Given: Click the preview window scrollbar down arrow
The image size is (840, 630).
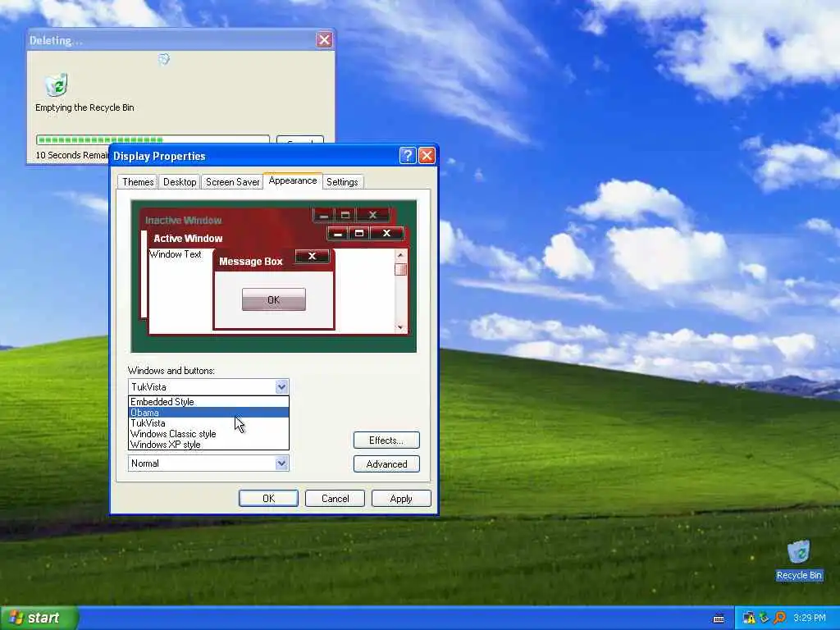Looking at the screenshot, I should pos(400,326).
